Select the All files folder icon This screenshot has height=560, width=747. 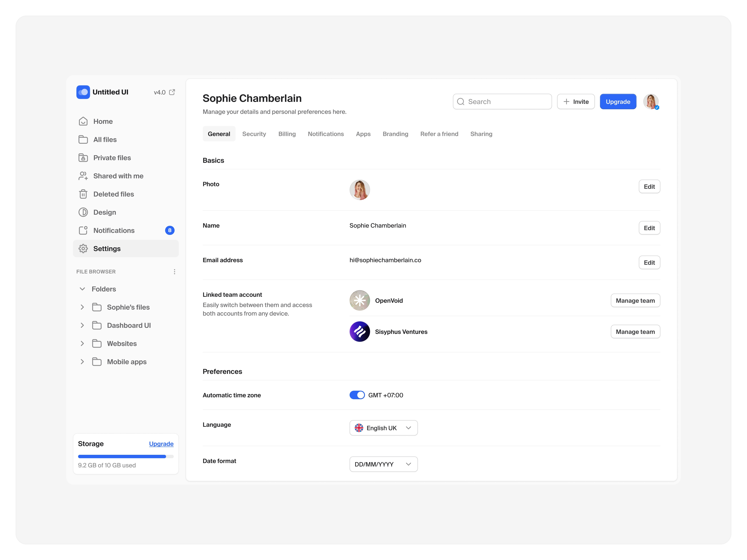point(83,139)
